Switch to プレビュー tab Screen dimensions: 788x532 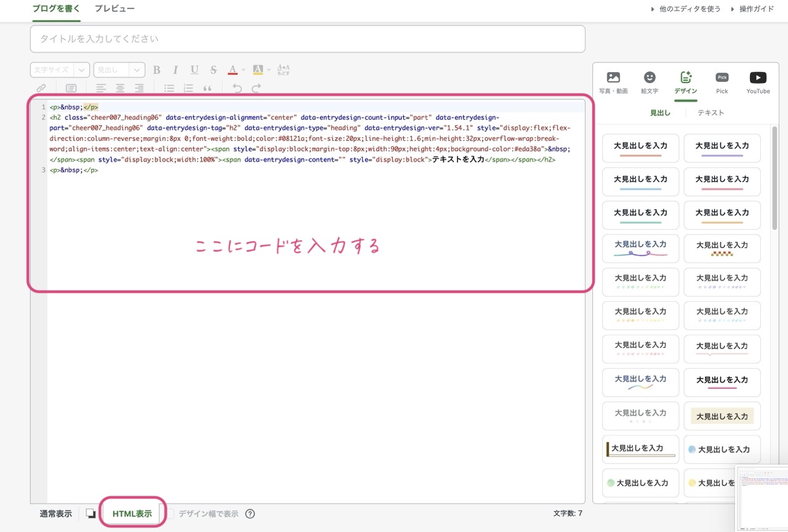(115, 9)
